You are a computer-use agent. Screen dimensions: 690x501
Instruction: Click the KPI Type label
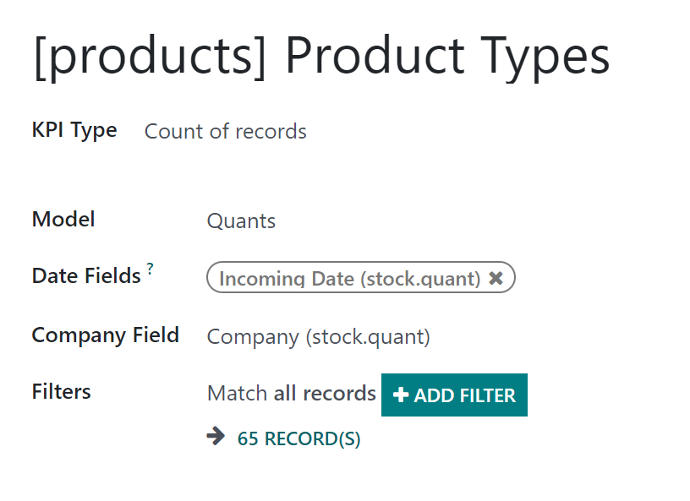coord(74,131)
